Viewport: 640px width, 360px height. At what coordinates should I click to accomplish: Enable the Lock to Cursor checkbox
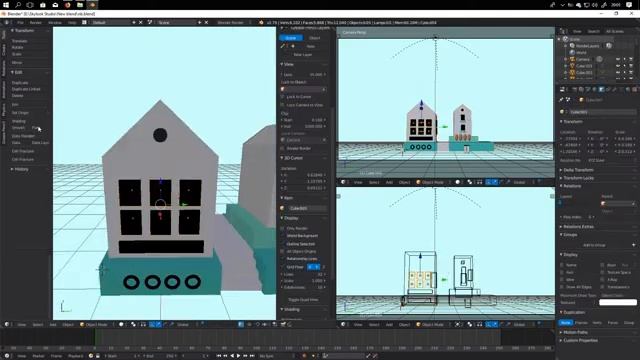click(x=282, y=97)
